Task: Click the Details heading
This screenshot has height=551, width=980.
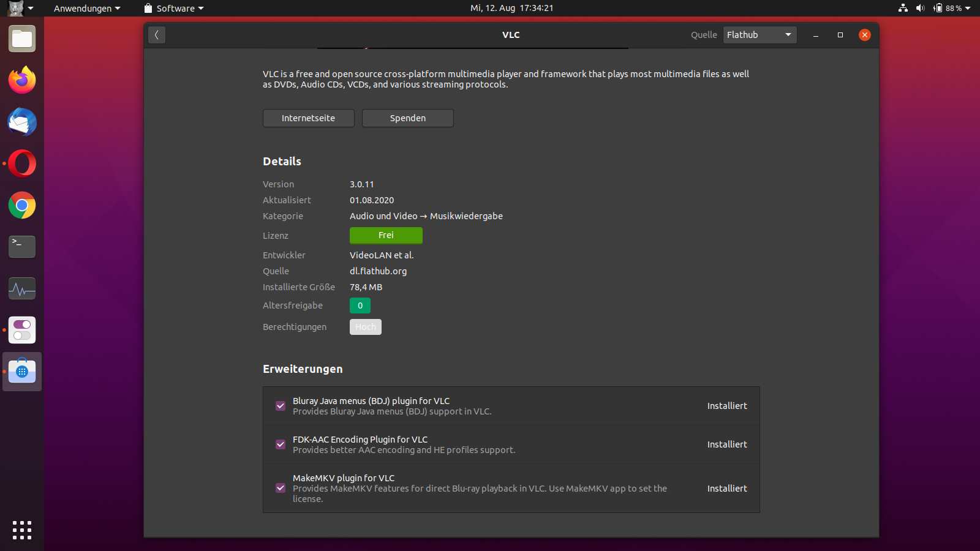Action: 282,162
